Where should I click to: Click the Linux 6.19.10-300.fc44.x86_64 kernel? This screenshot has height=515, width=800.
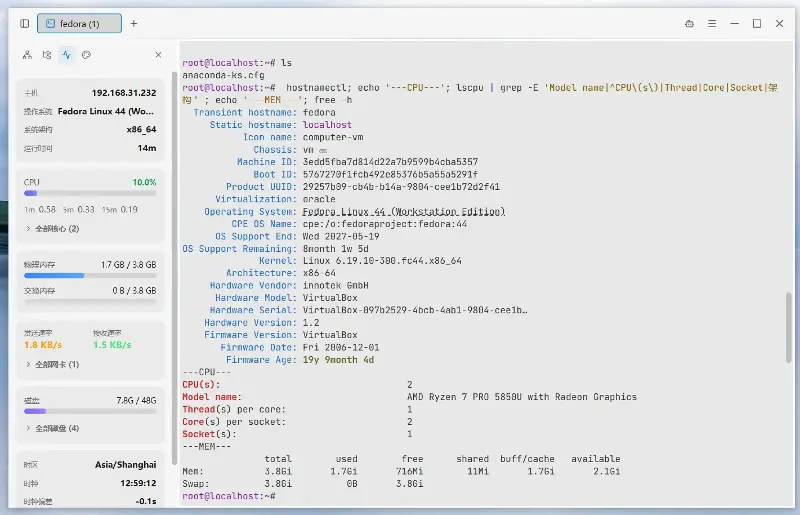(x=382, y=261)
